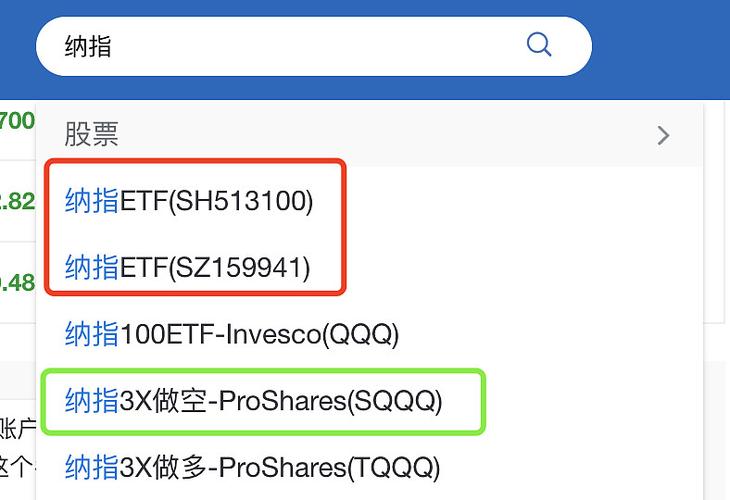Viewport: 730px width, 500px height.
Task: Open 纳指100ETF-Invesco(QQQ) result
Action: pyautogui.click(x=232, y=333)
